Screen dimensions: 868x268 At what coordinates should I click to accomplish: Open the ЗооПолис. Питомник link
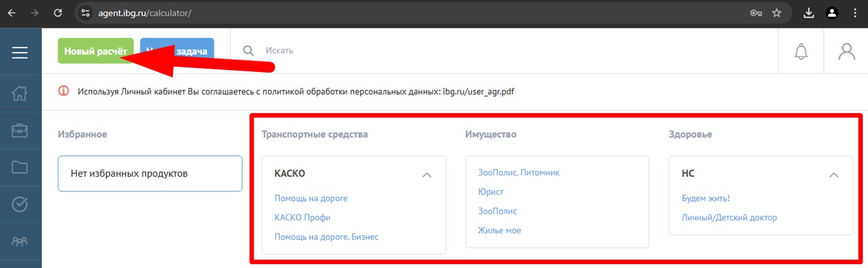point(518,173)
